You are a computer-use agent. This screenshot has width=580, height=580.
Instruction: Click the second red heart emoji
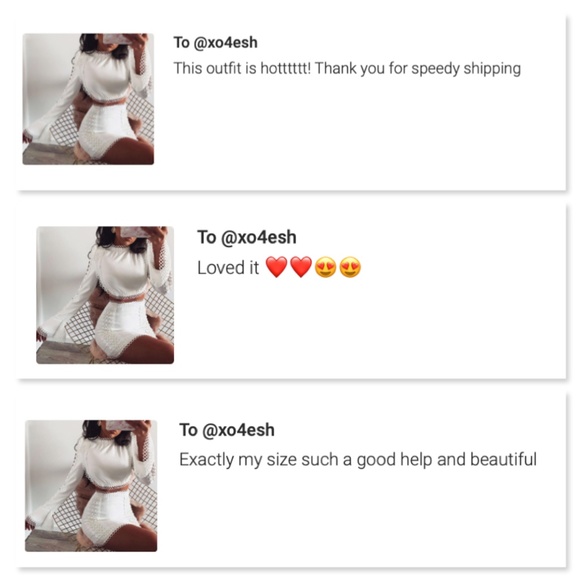coord(301,267)
